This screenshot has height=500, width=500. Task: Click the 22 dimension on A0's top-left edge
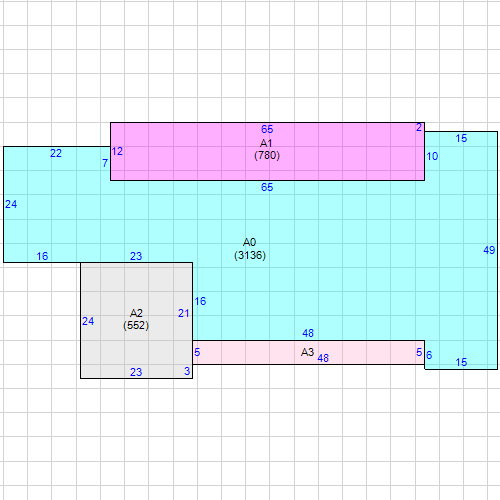click(56, 153)
